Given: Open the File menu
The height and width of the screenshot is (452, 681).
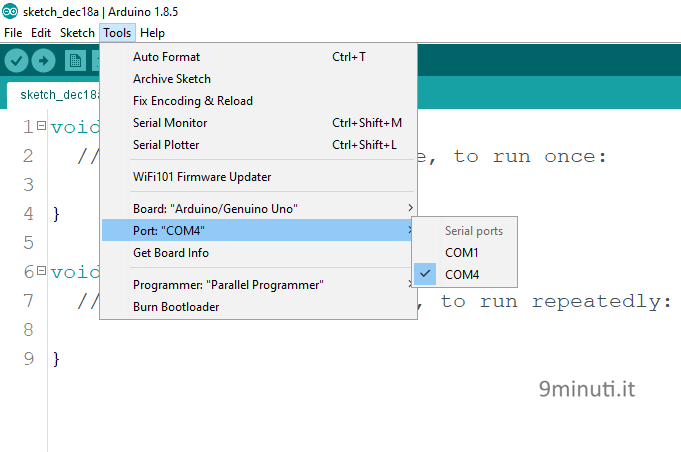Looking at the screenshot, I should pyautogui.click(x=13, y=33).
